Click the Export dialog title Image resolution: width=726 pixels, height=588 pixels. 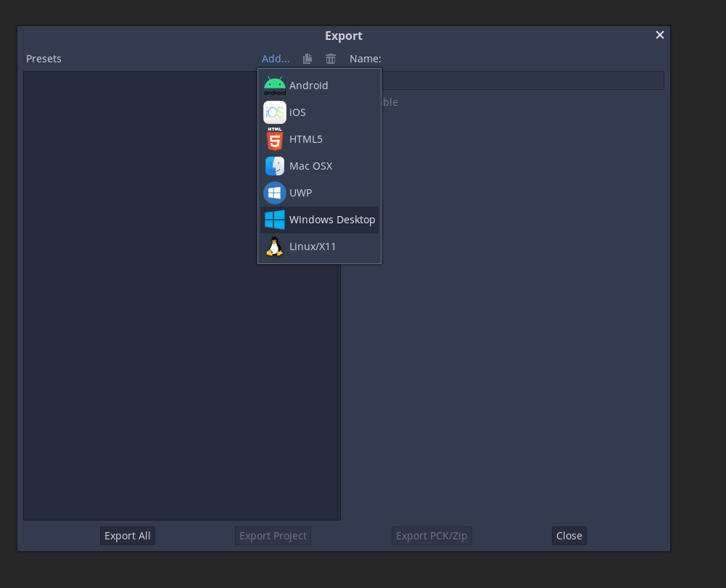tap(344, 36)
